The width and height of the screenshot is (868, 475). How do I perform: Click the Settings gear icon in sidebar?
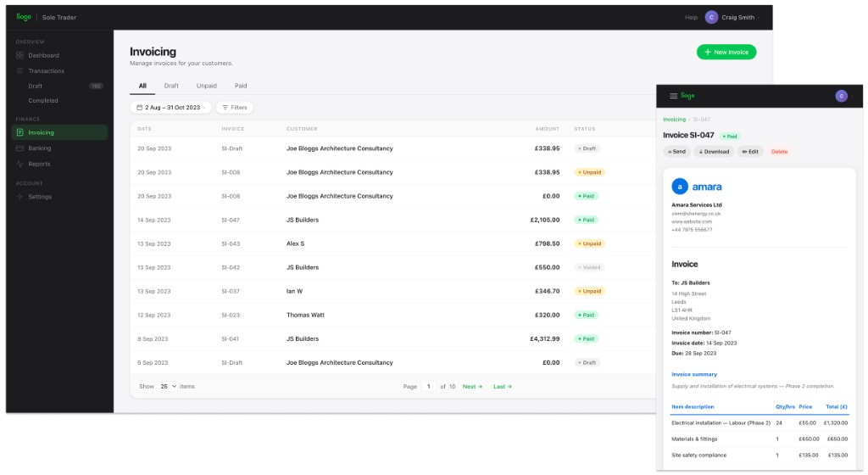click(20, 197)
